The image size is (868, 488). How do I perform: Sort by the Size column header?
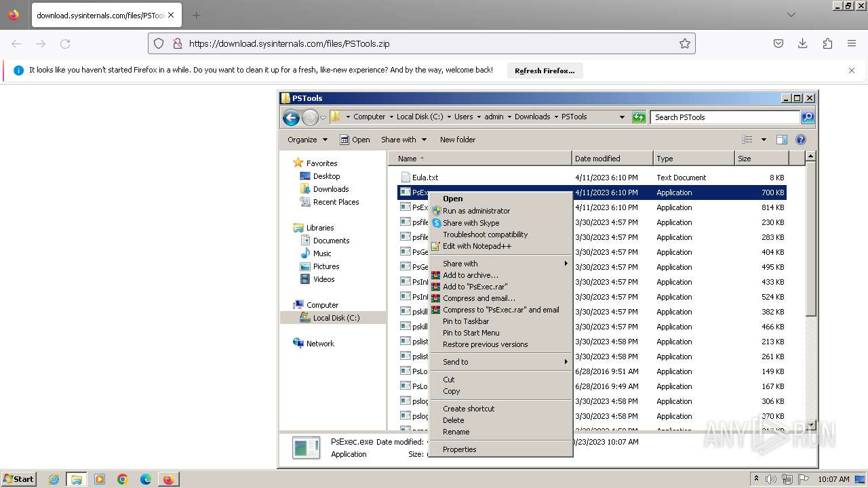(x=762, y=159)
